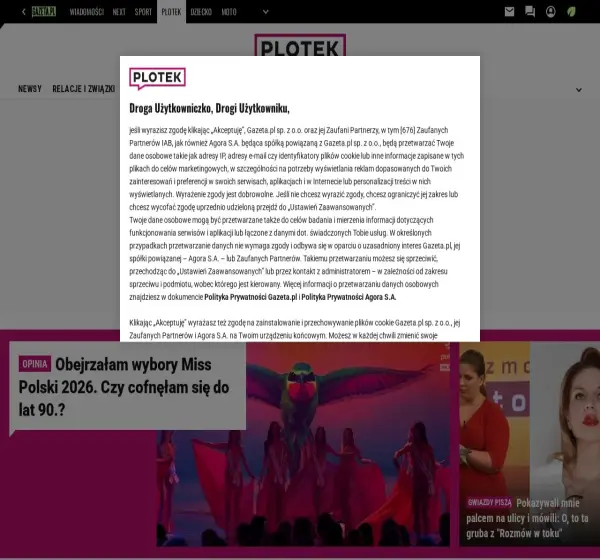Click the back arrow beside Gazeta.pl logo

tap(24, 12)
